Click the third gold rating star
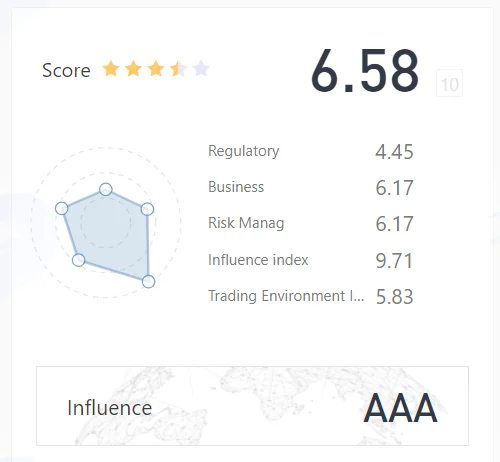500x462 pixels. point(156,69)
